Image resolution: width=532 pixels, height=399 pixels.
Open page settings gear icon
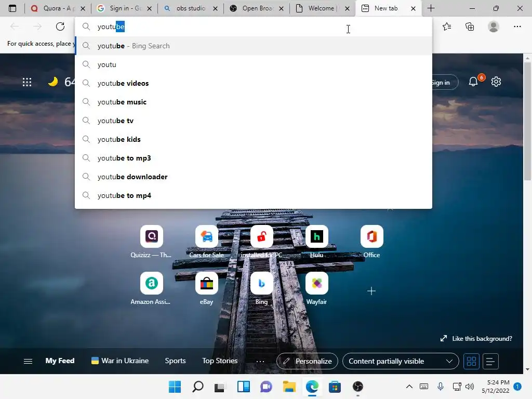[496, 82]
